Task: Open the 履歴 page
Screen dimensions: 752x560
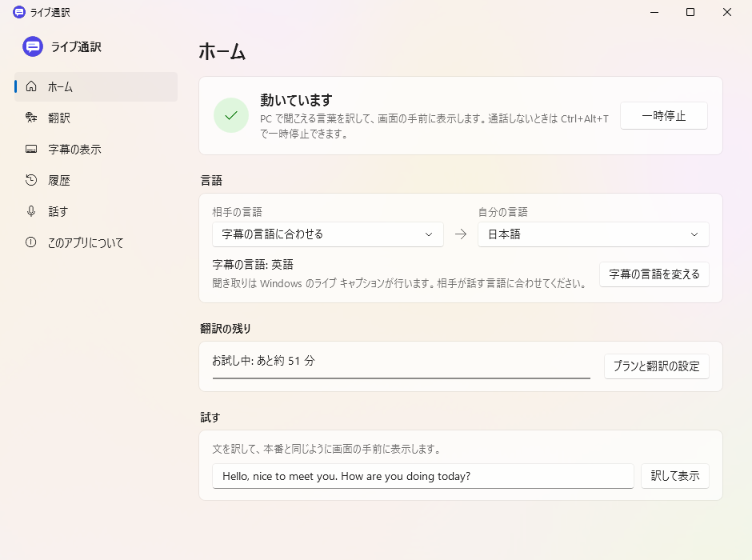Action: click(96, 180)
